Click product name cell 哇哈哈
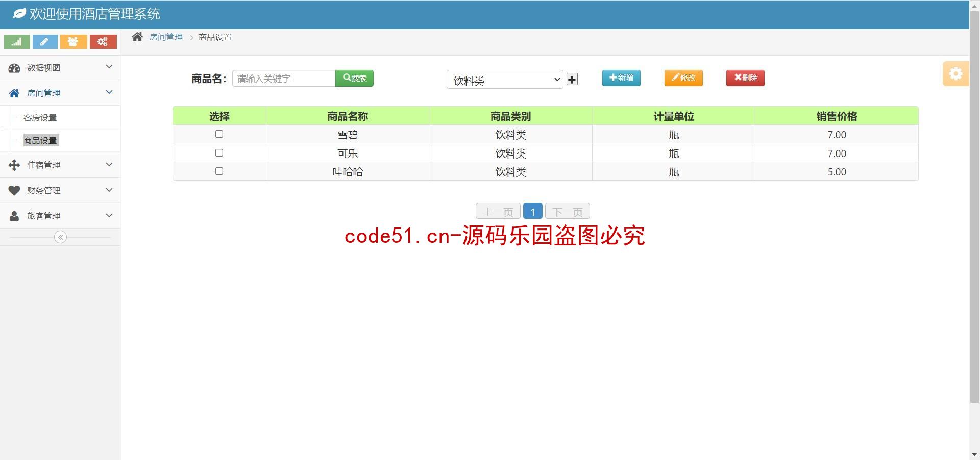Viewport: 980px width, 460px height. [x=348, y=172]
